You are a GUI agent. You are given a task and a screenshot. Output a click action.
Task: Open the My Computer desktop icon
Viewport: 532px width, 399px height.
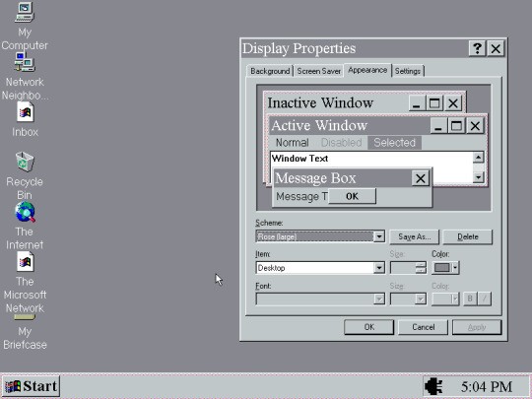25,12
